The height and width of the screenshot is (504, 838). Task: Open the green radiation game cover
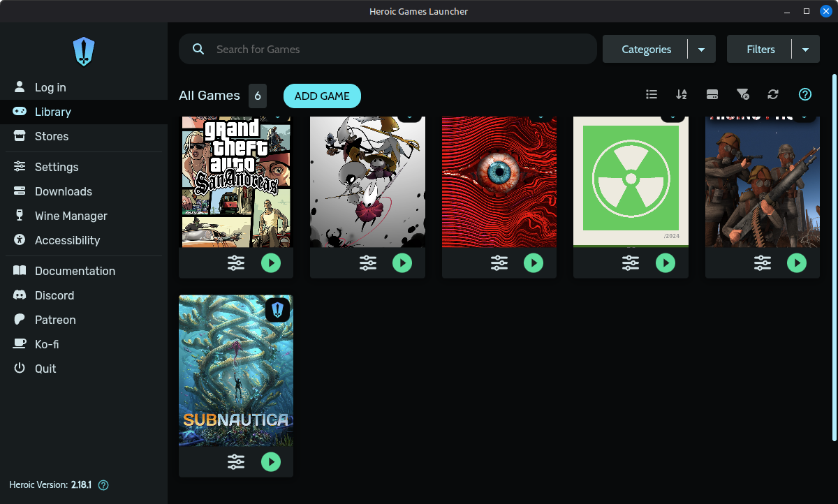(631, 181)
